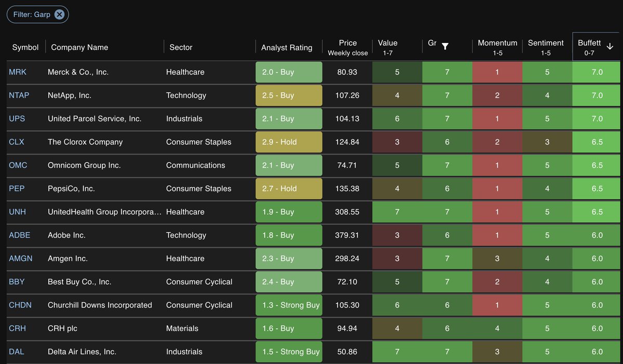Select Adobe Inc. company name cell
The height and width of the screenshot is (364, 623).
(66, 235)
